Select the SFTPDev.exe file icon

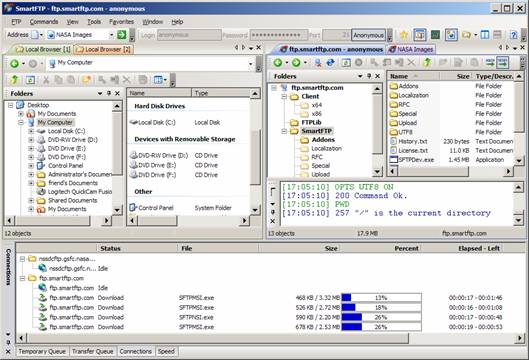tap(393, 160)
